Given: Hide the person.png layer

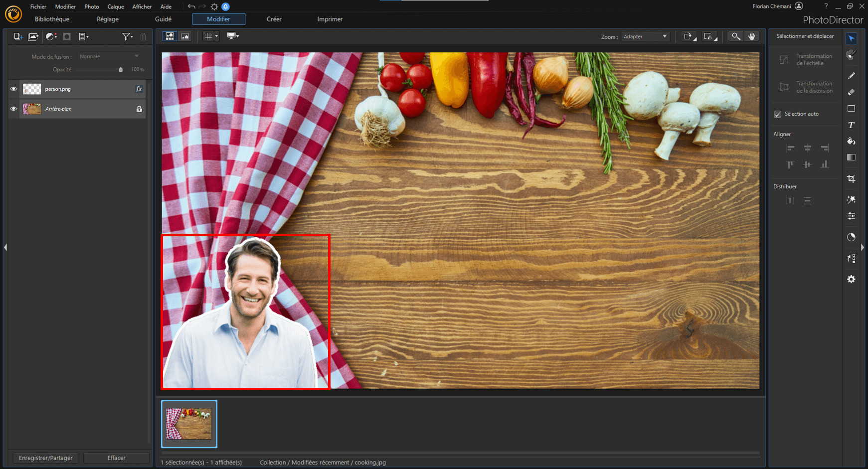Looking at the screenshot, I should (13, 89).
